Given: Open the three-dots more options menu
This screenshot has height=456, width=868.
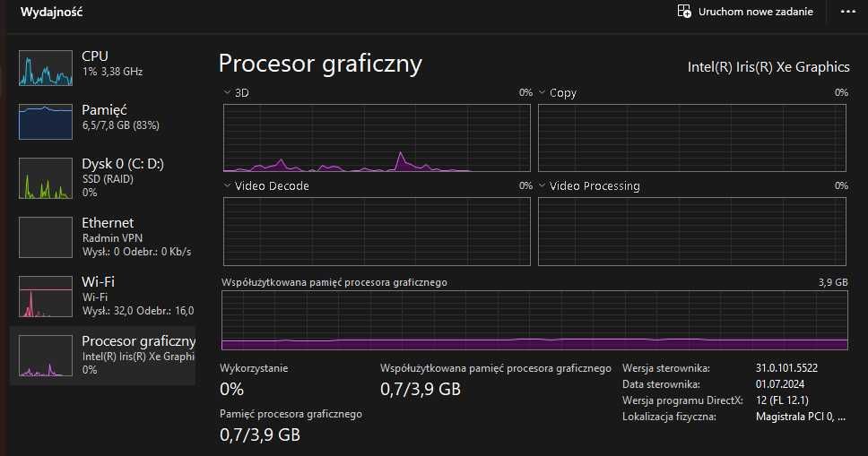Looking at the screenshot, I should click(848, 12).
